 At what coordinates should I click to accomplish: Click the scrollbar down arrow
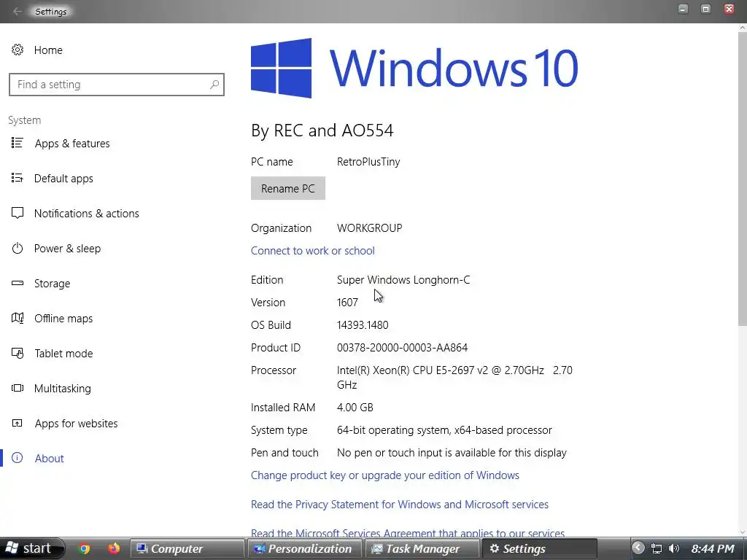tap(742, 532)
